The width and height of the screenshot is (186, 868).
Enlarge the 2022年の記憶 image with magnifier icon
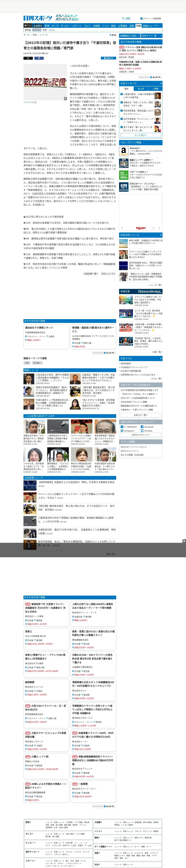[x=65, y=99]
